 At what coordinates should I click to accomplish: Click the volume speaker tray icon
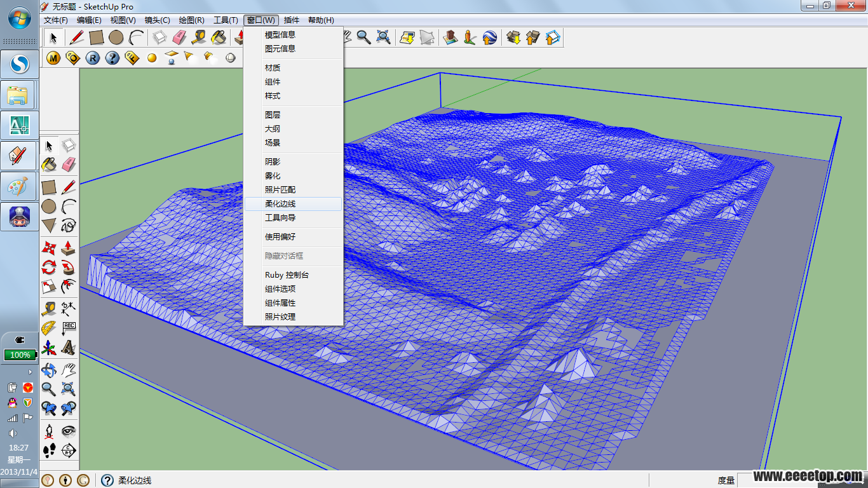point(12,433)
